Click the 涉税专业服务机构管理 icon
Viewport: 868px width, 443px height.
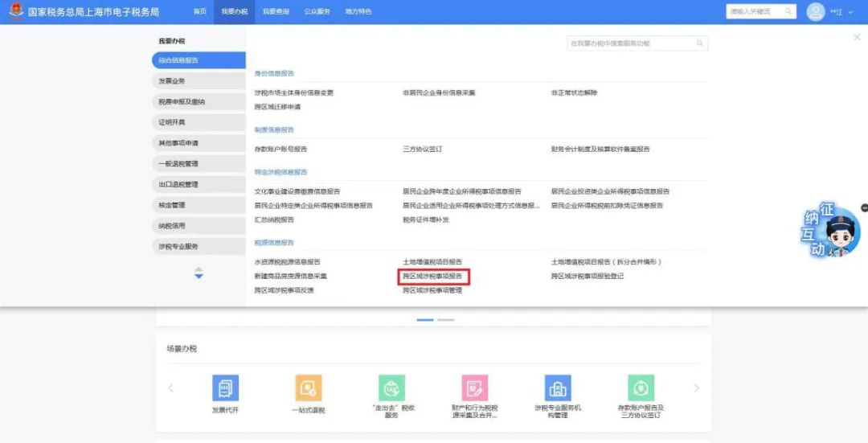pyautogui.click(x=558, y=388)
